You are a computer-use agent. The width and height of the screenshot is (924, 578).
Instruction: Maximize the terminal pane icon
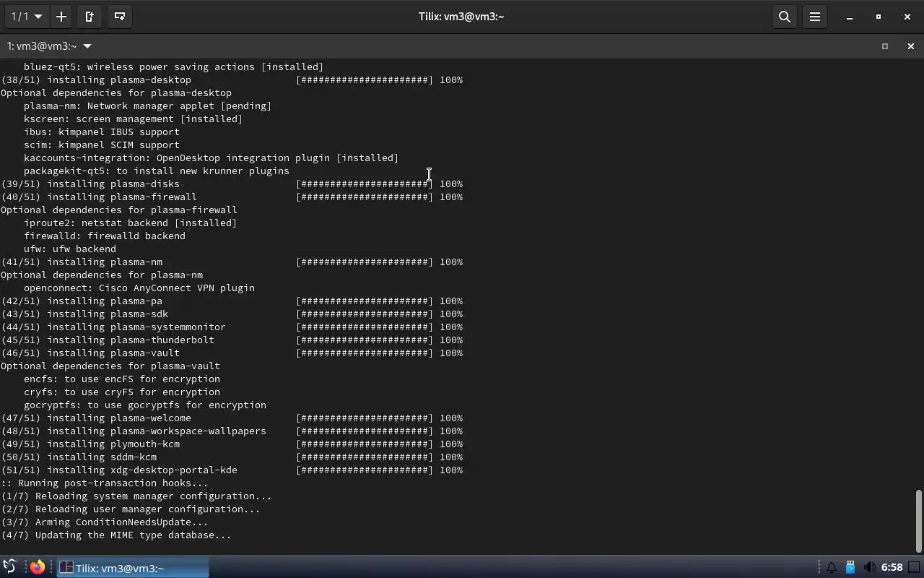click(x=885, y=46)
